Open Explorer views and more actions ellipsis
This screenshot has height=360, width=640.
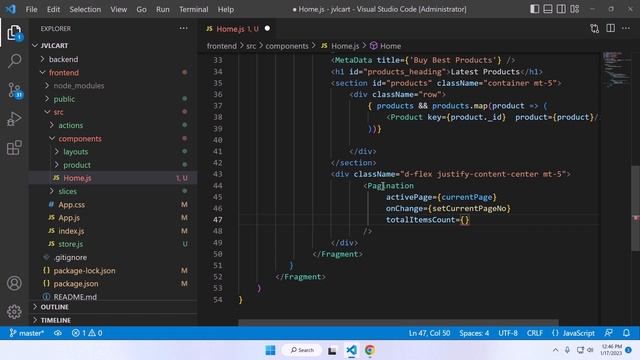(x=183, y=28)
